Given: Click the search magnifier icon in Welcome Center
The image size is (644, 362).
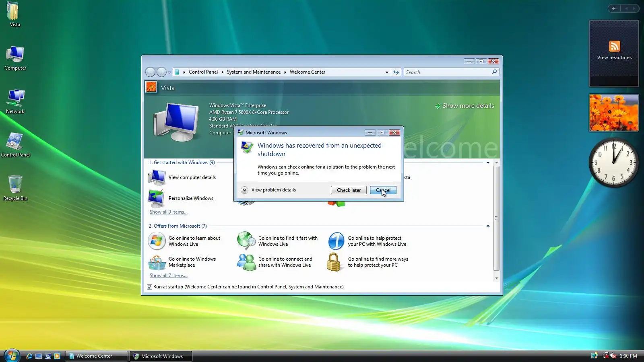Looking at the screenshot, I should pos(494,72).
